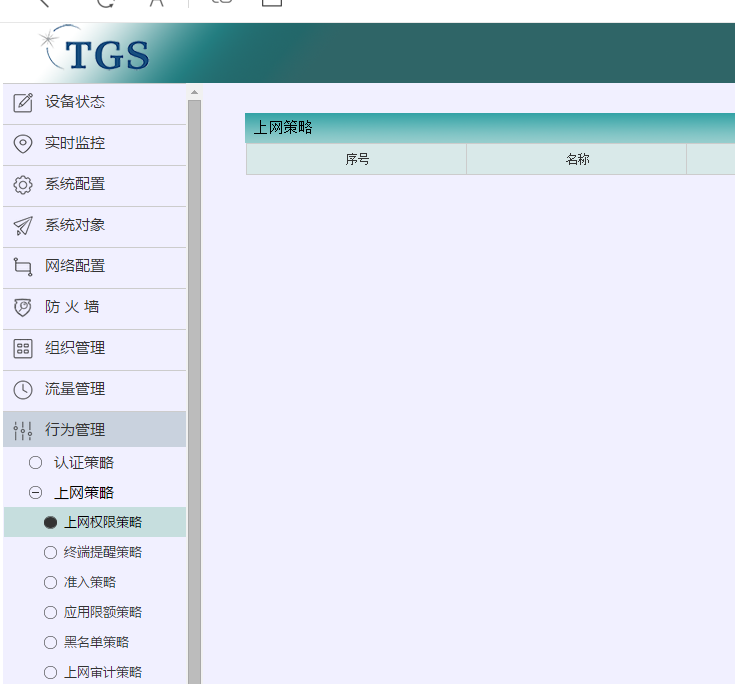Click the sidebar vertical scrollbar thumb
Viewport: 735px width, 684px height.
[195, 391]
